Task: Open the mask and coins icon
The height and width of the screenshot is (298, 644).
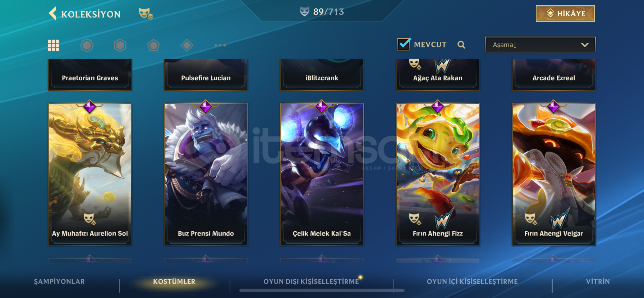Action: 146,14
